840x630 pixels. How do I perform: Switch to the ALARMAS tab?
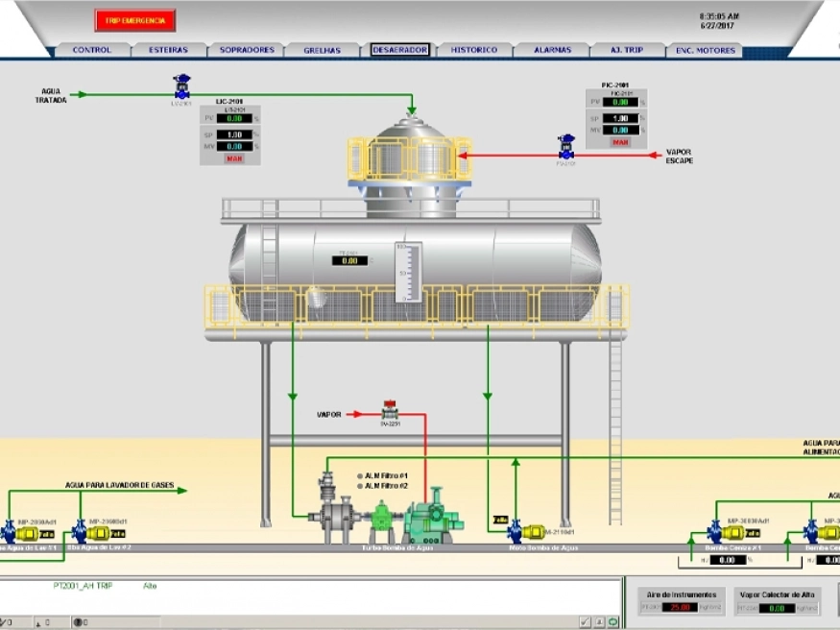tap(552, 50)
